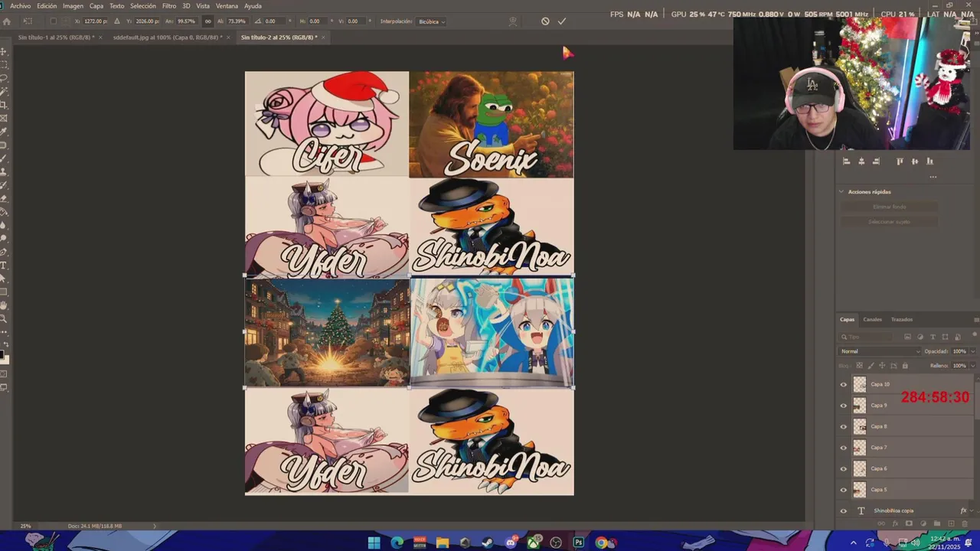Select the Zoom magnifier tool
This screenshot has height=551, width=980.
[5, 318]
